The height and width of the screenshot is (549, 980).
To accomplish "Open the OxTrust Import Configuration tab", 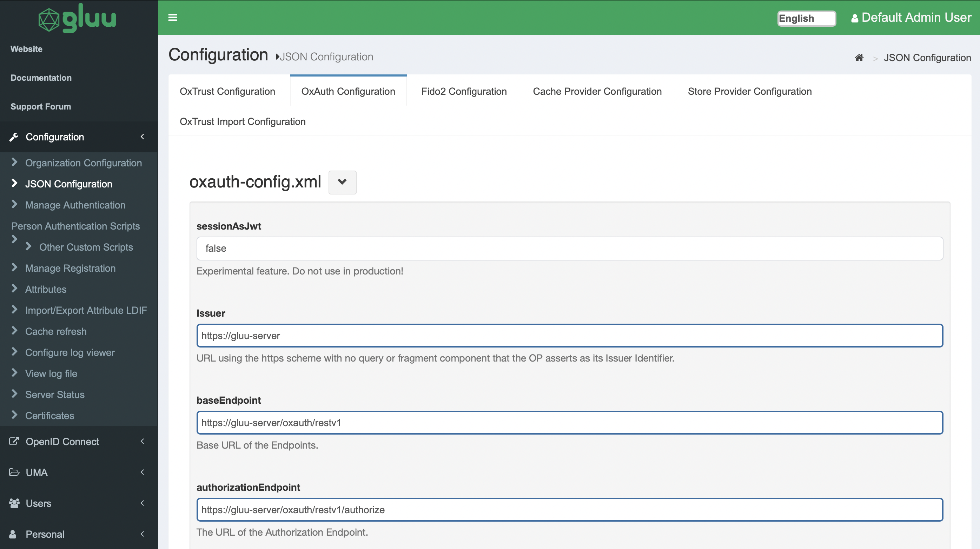I will coord(242,121).
